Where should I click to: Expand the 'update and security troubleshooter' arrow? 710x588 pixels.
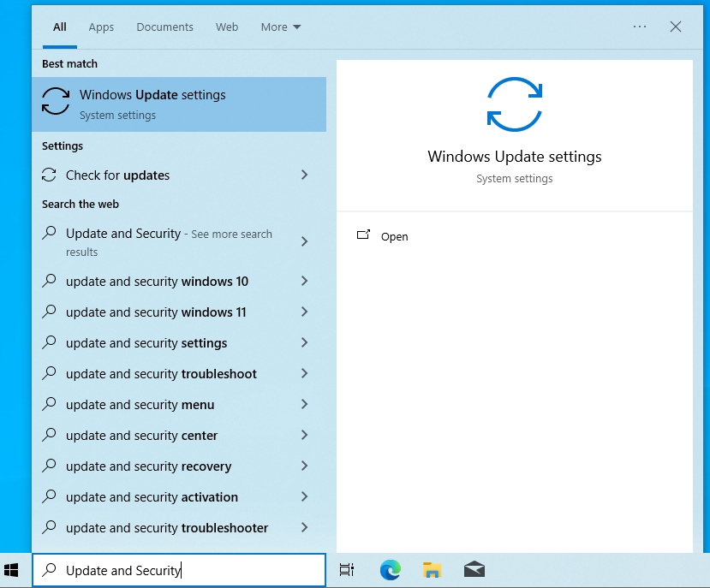pyautogui.click(x=304, y=527)
